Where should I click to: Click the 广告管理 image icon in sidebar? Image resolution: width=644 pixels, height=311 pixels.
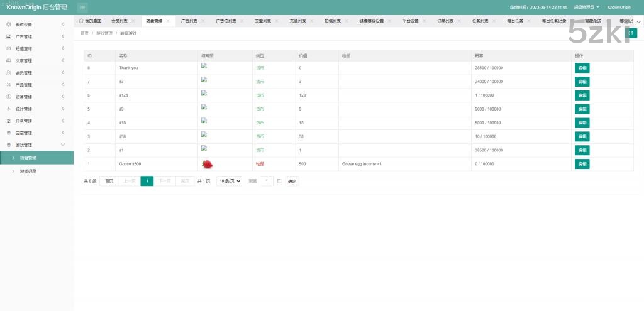pyautogui.click(x=8, y=36)
